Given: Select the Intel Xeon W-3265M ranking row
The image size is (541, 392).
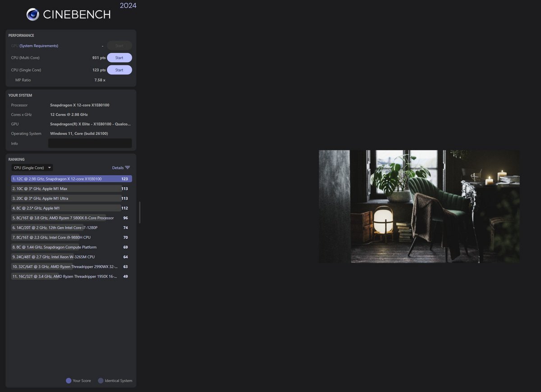Looking at the screenshot, I should 72,257.
